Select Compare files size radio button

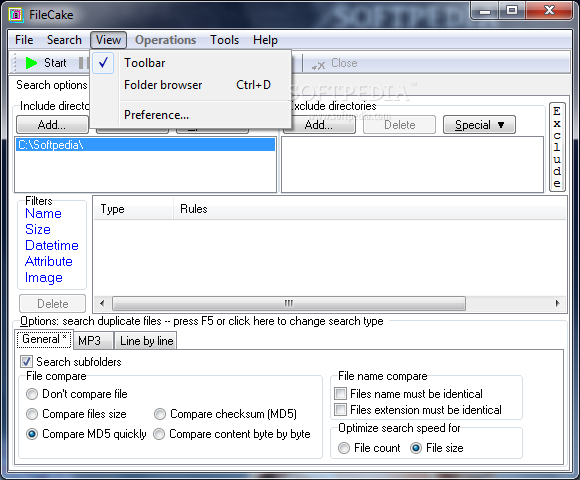pyautogui.click(x=32, y=414)
